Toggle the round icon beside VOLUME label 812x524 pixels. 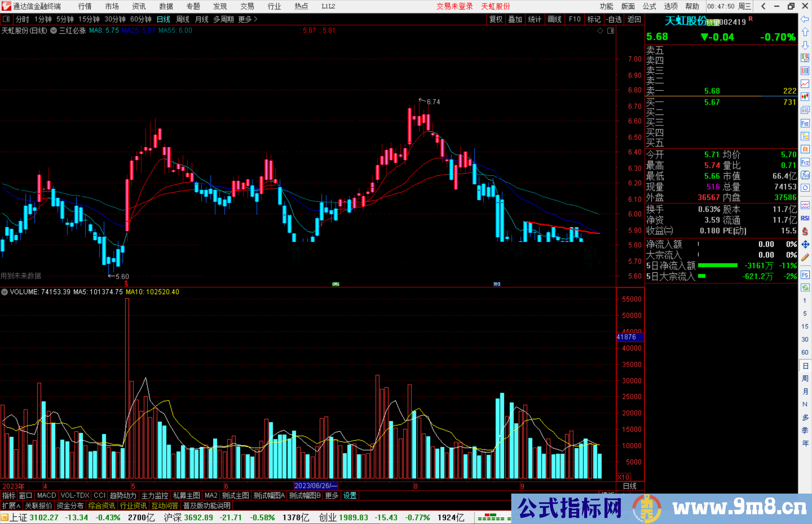(x=5, y=292)
